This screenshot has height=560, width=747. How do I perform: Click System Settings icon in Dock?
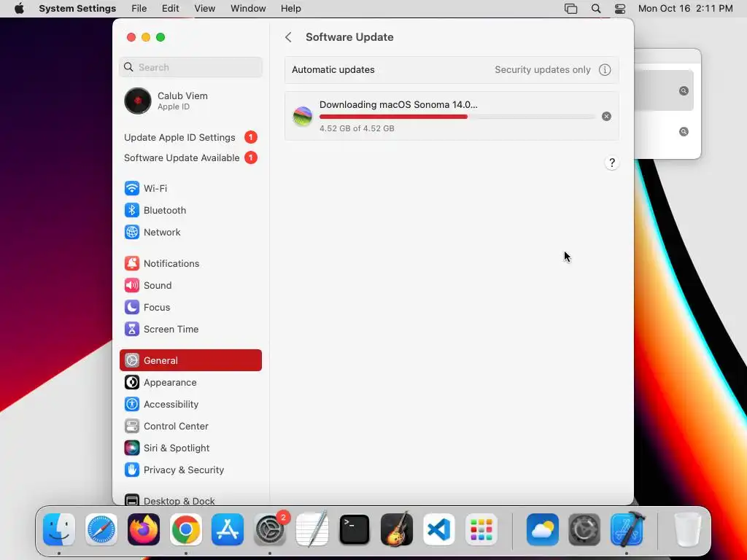[x=270, y=529]
